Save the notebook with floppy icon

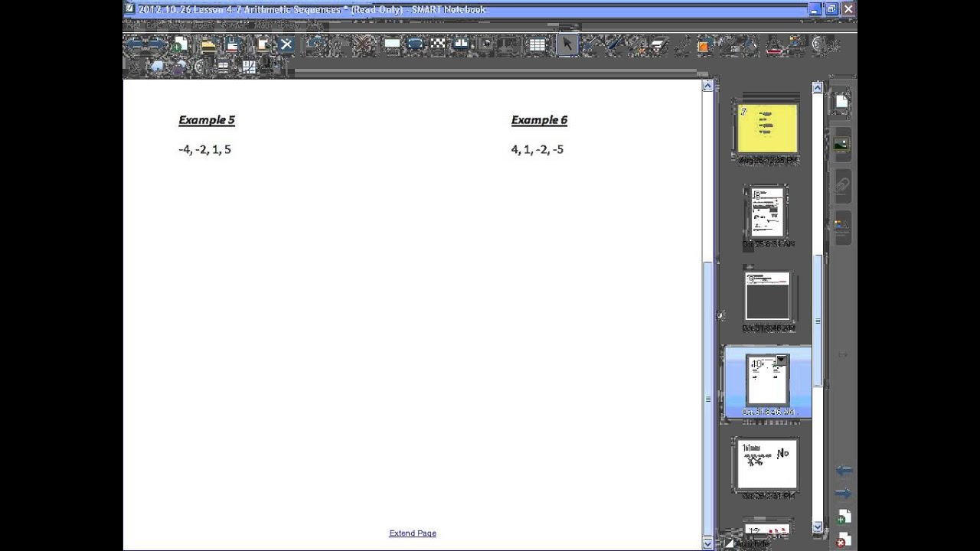(x=233, y=44)
